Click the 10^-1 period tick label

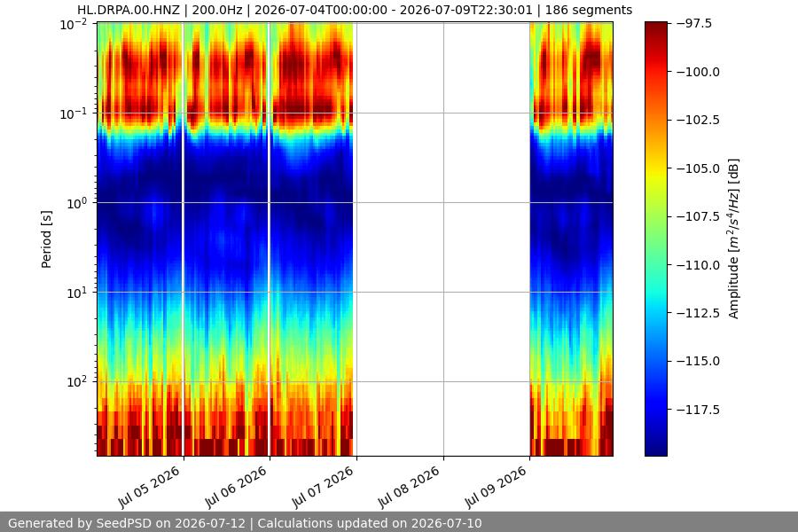tap(74, 113)
